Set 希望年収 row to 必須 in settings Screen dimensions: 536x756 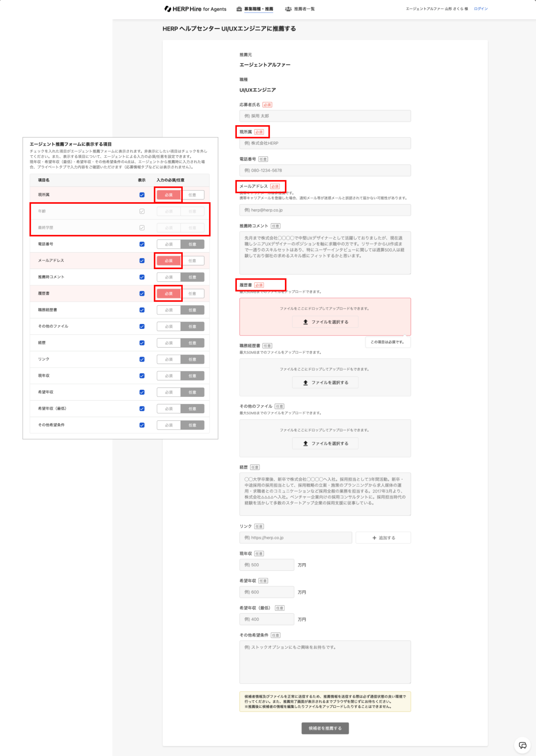[169, 392]
